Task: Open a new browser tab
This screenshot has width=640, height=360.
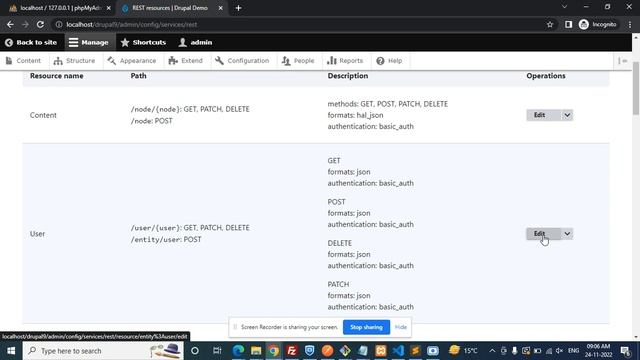Action: (238, 8)
